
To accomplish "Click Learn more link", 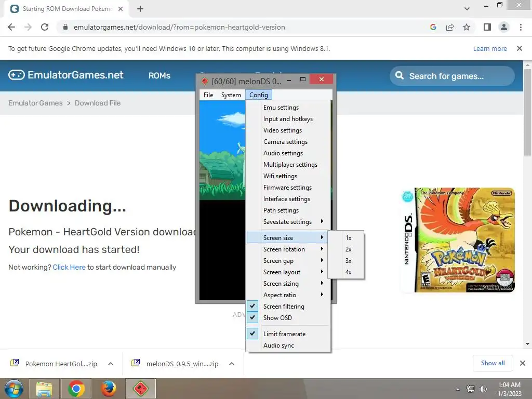I will pos(490,48).
